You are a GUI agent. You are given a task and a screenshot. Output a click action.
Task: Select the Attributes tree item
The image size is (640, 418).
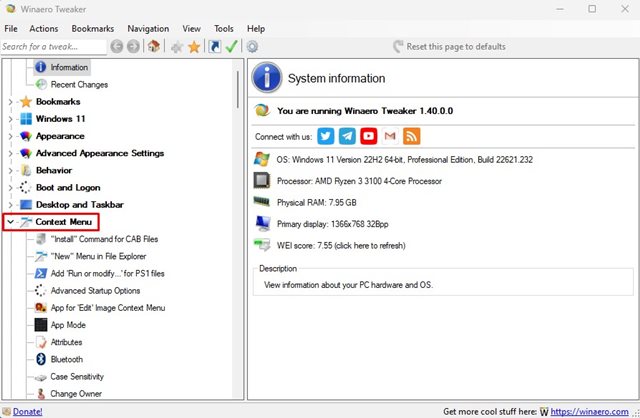point(67,342)
